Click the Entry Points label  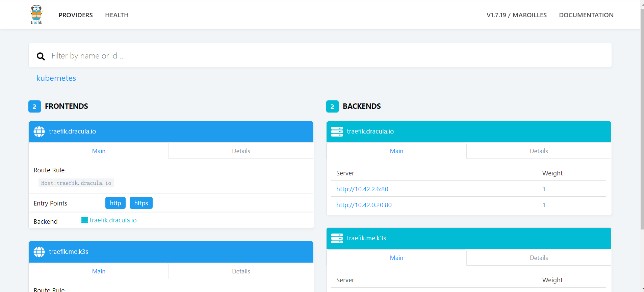50,203
